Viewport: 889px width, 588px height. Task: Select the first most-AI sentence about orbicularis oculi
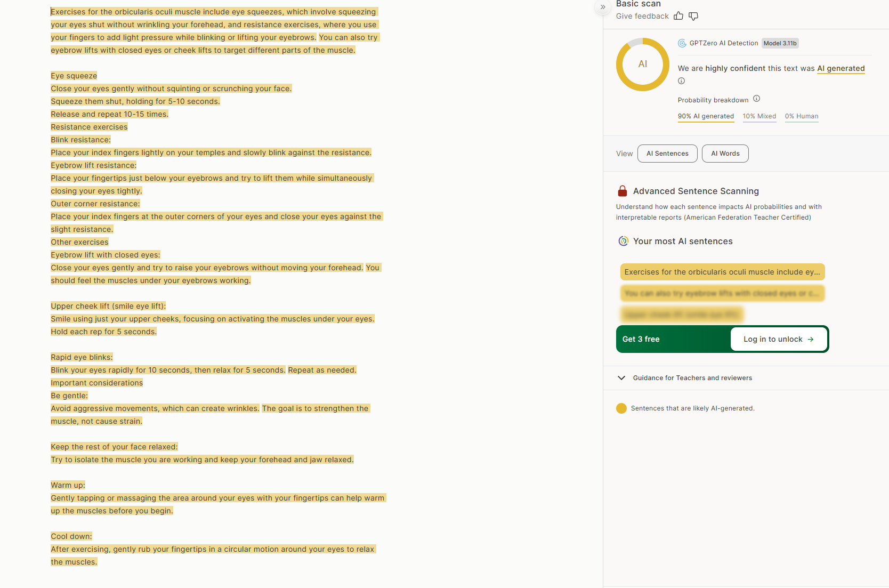click(x=722, y=272)
